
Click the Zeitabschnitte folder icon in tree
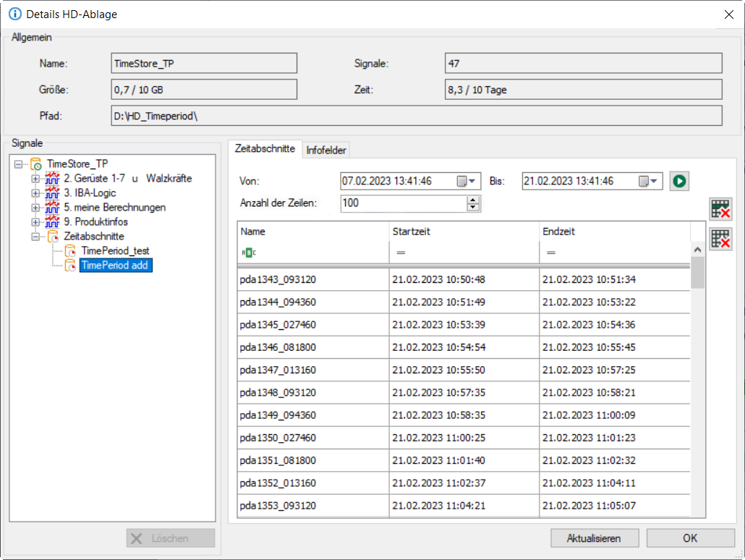tap(52, 237)
